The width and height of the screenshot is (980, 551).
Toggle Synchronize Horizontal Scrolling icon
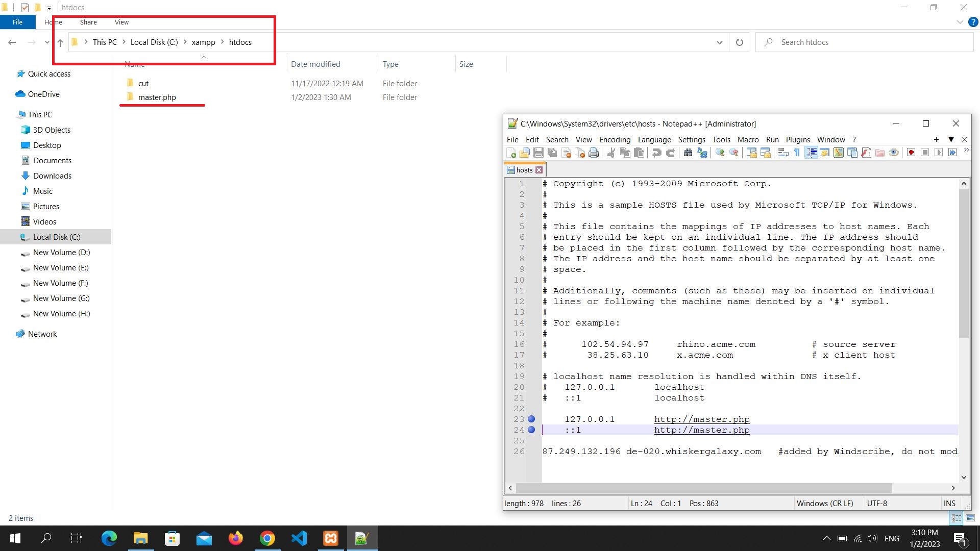(765, 153)
